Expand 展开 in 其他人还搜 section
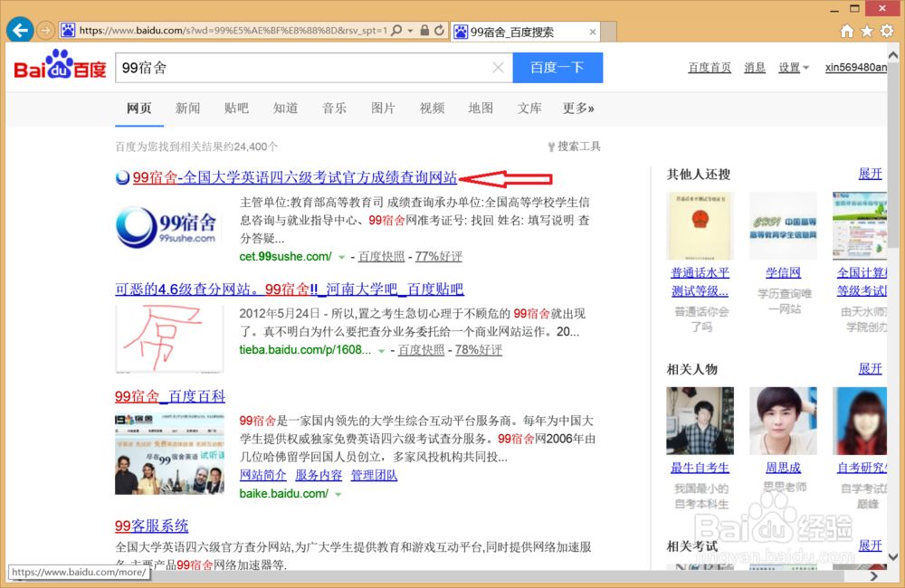Viewport: 905px width, 588px height. (870, 174)
